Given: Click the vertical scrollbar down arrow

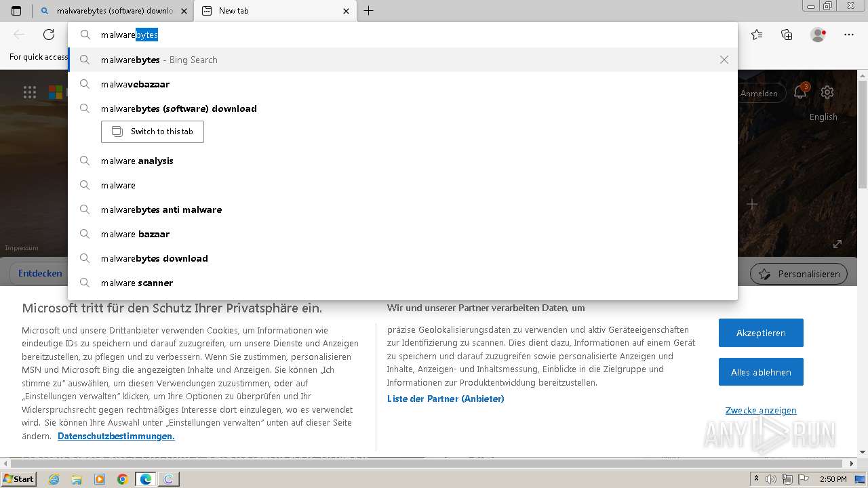Looking at the screenshot, I should tap(863, 452).
